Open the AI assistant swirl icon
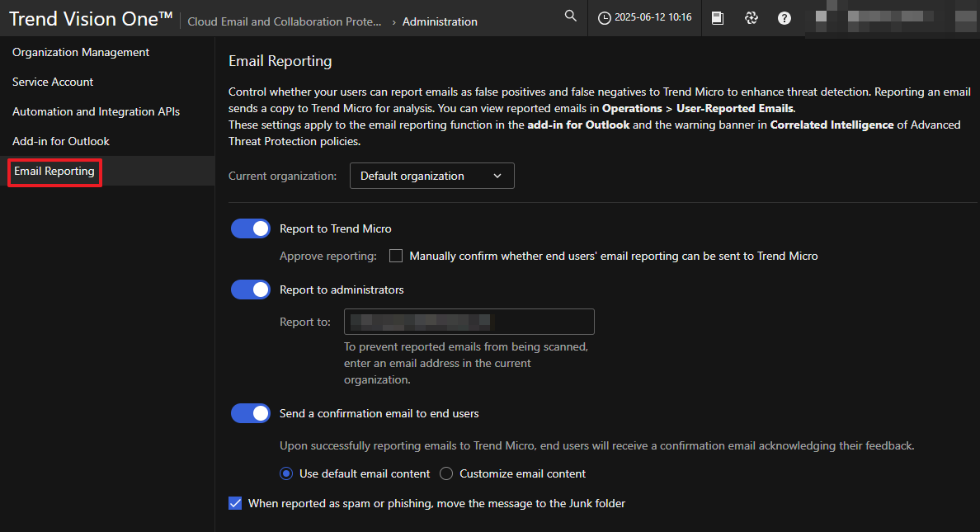Viewport: 980px width, 532px height. pyautogui.click(x=751, y=18)
